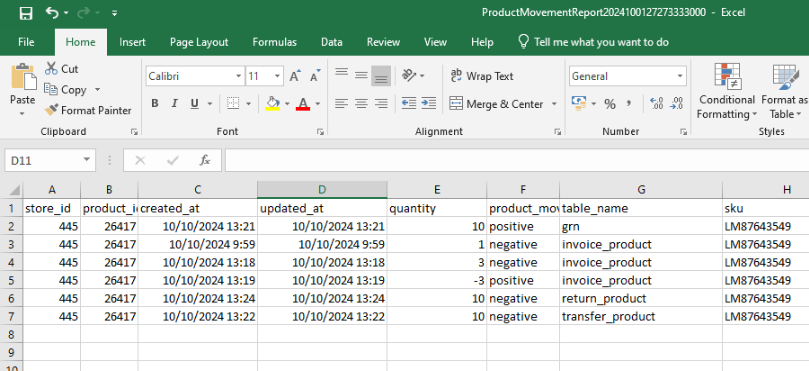809x371 pixels.
Task: Click the Conditional Formatting button
Action: [727, 92]
